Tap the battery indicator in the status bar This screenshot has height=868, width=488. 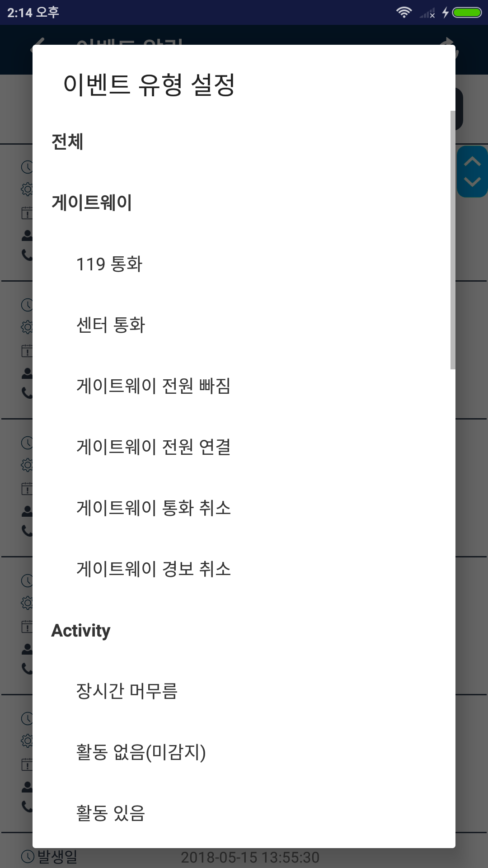point(467,12)
